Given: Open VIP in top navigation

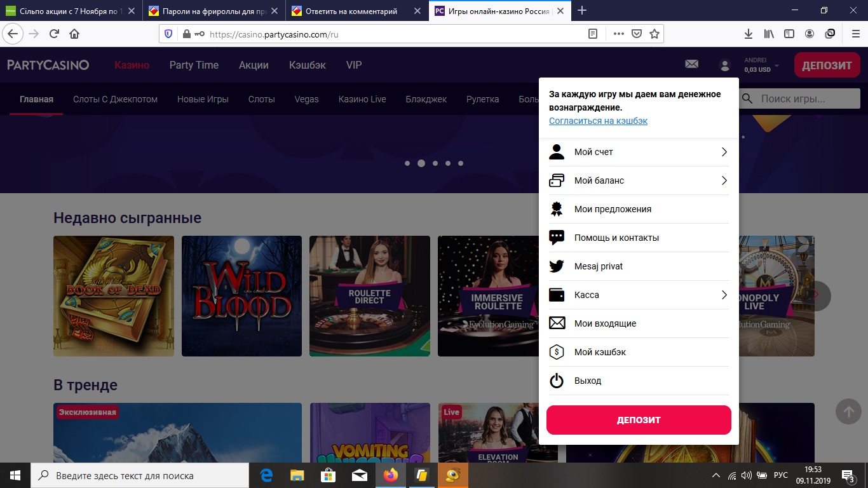Looking at the screenshot, I should 354,65.
